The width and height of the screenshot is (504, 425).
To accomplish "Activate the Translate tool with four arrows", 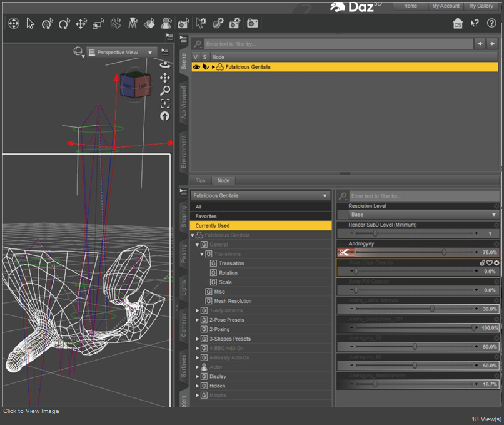I will [x=81, y=24].
